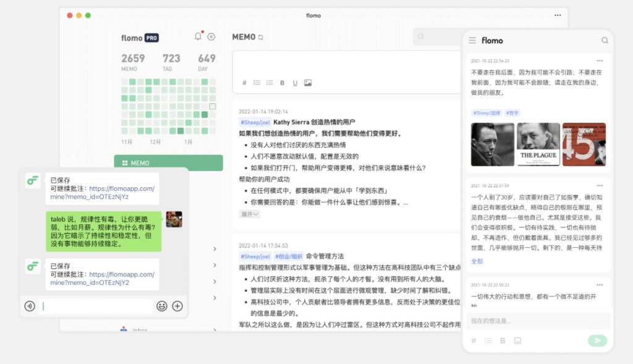The width and height of the screenshot is (633, 364).
Task: Show full 30岁 memo via 全部 link
Action: [x=477, y=261]
